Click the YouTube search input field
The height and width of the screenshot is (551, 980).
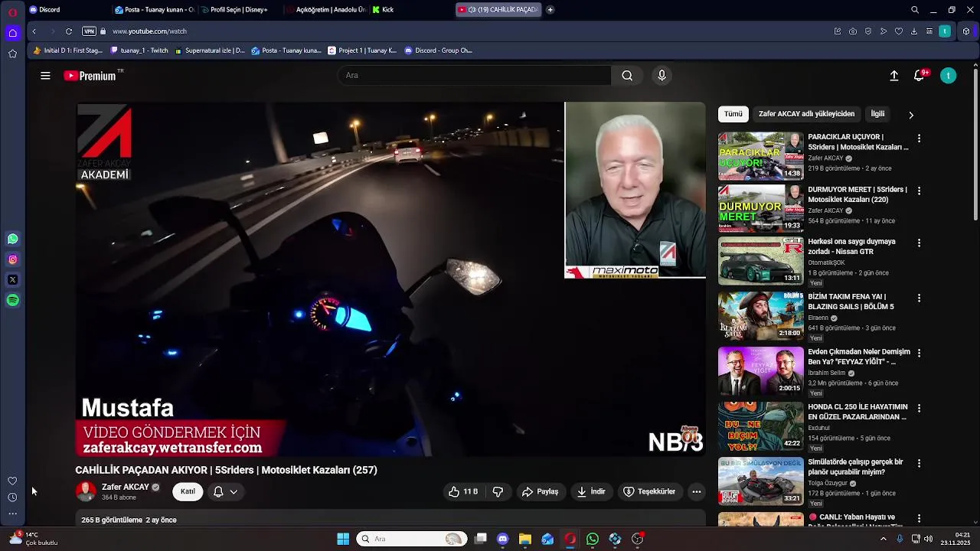474,75
